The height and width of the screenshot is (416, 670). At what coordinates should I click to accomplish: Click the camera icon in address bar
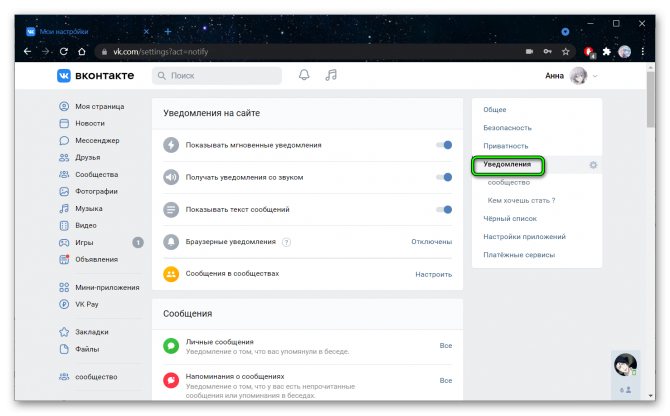coord(529,52)
